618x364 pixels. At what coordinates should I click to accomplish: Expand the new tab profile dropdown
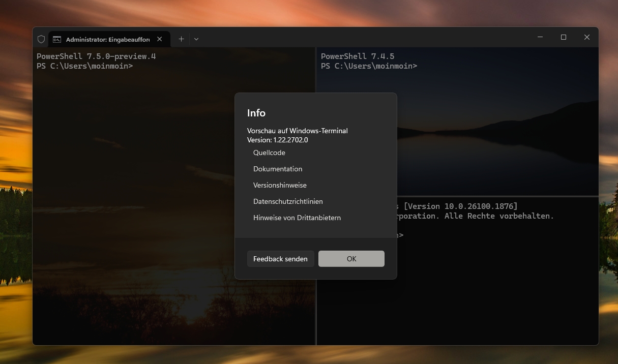196,39
